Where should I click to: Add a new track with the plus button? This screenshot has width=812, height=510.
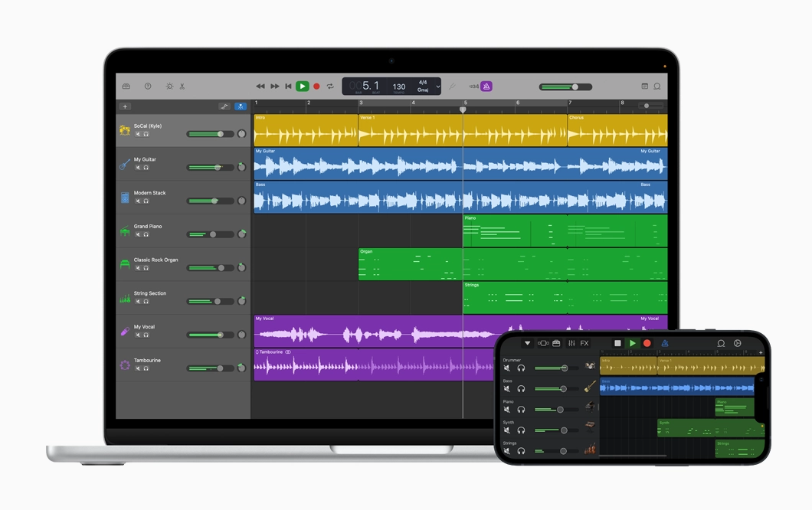[124, 106]
